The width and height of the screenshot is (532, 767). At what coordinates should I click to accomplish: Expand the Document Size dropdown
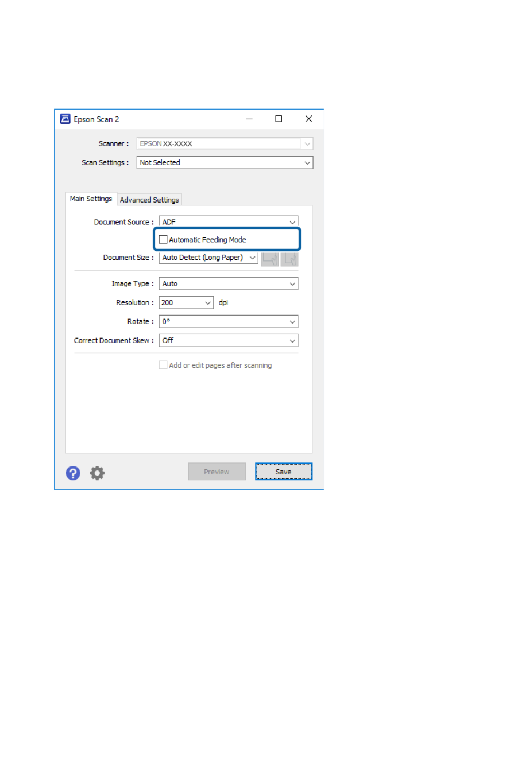pyautogui.click(x=208, y=258)
